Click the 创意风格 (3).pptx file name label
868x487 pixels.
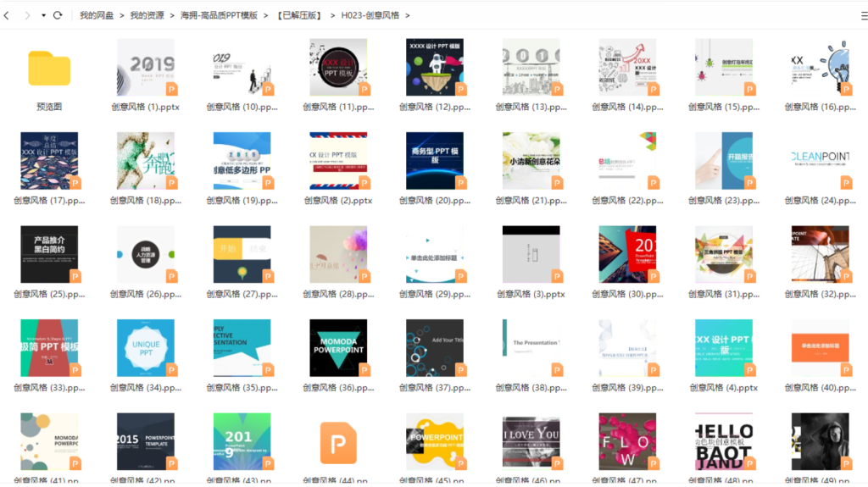coord(531,295)
